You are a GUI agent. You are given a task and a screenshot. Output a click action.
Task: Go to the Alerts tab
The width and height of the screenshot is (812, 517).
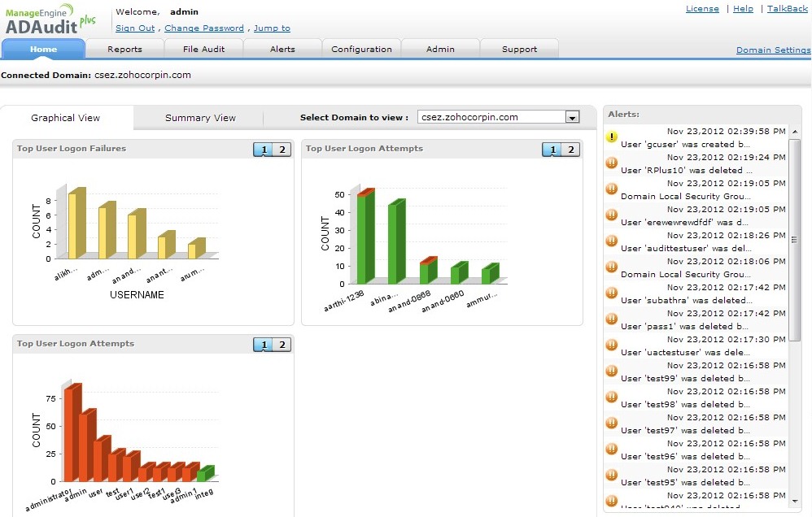click(x=282, y=49)
